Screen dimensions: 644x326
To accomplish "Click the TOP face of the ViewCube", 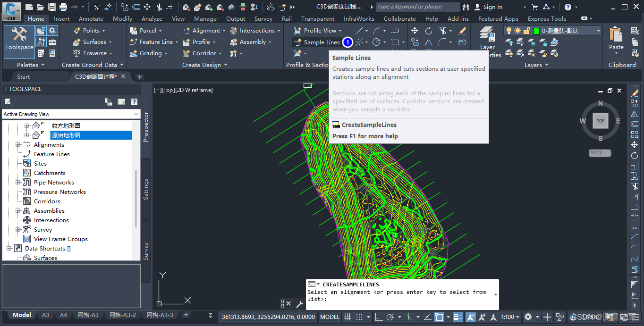I will tap(600, 121).
